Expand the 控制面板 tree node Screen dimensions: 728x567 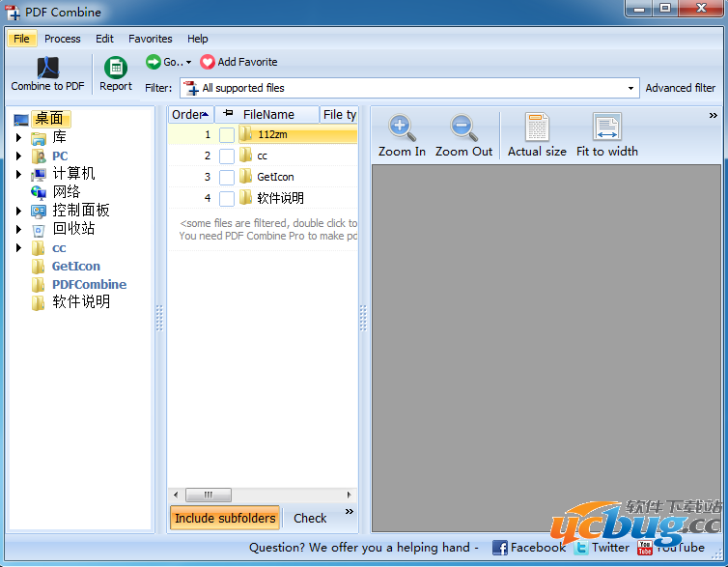[18, 212]
